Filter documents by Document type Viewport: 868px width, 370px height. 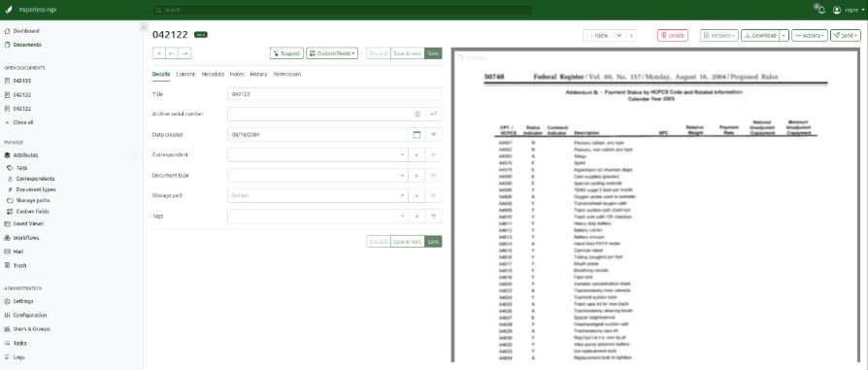coord(434,176)
